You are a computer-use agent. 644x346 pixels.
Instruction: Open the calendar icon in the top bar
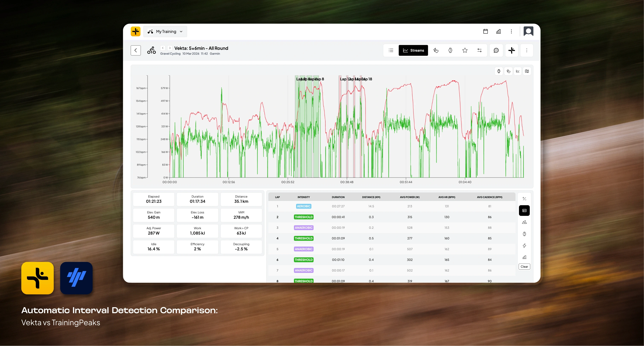[x=486, y=31]
